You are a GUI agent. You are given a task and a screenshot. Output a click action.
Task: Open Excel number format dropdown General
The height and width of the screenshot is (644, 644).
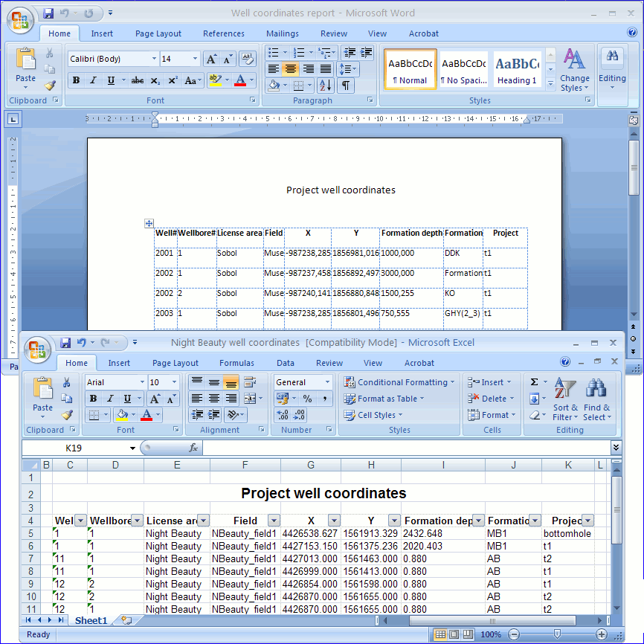[x=327, y=382]
